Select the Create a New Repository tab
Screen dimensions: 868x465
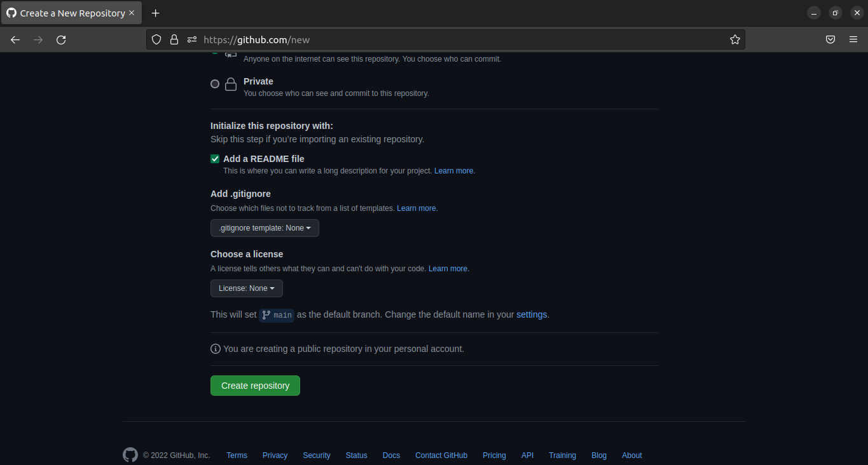[71, 13]
